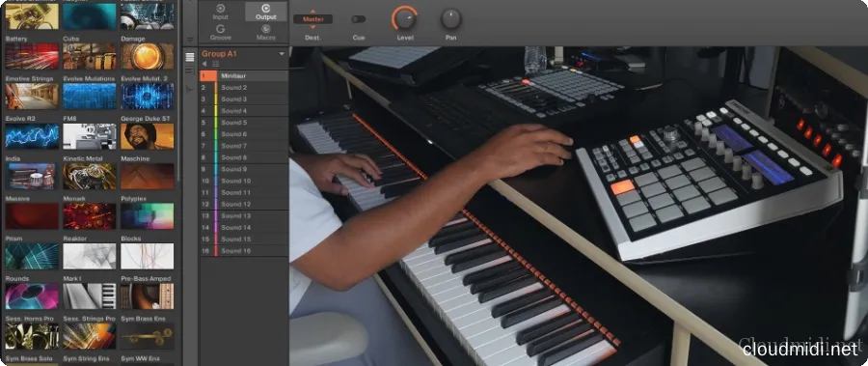Open the Battery product thumbnail
This screenshot has width=868, height=366.
point(32,57)
